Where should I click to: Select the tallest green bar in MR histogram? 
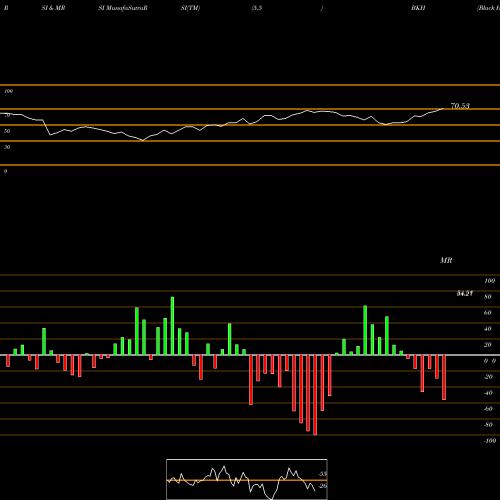point(172,326)
